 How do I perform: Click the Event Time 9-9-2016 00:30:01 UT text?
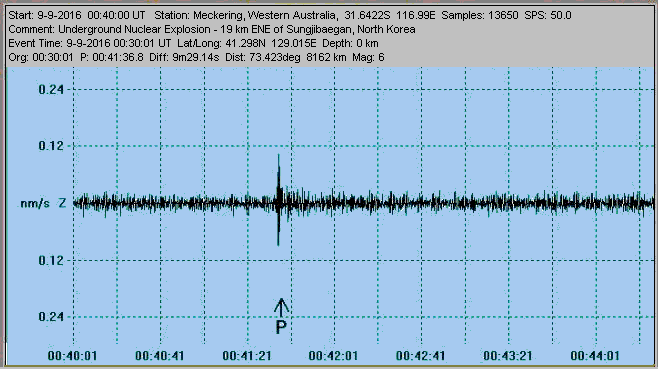coord(90,43)
